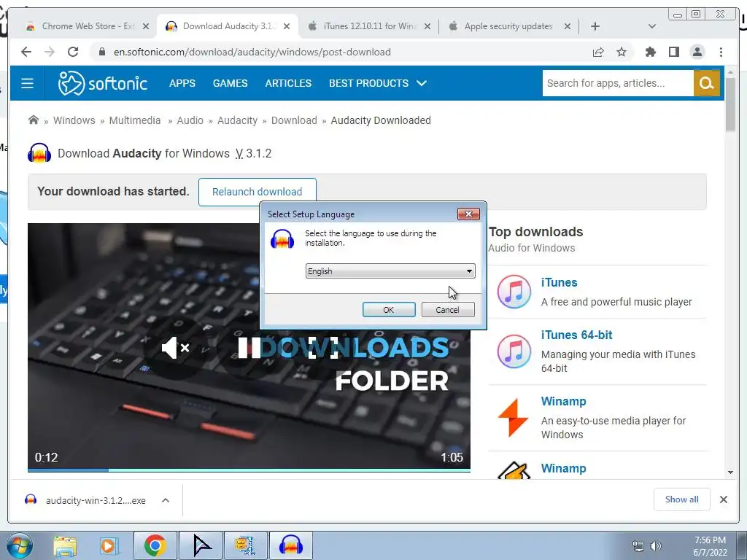Image resolution: width=747 pixels, height=560 pixels.
Task: Click the Audio breadcrumb link
Action: [x=190, y=120]
